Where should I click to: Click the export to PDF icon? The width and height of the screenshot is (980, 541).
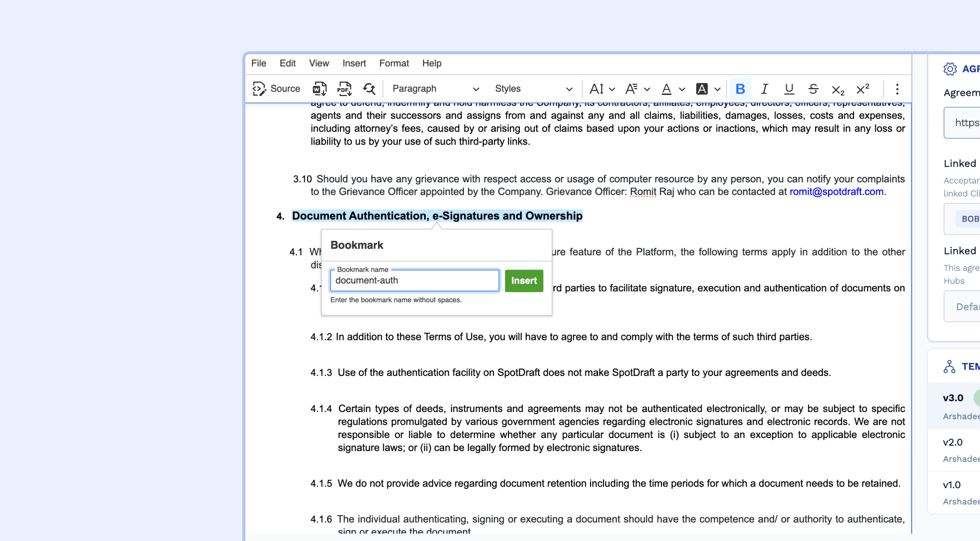pyautogui.click(x=344, y=89)
